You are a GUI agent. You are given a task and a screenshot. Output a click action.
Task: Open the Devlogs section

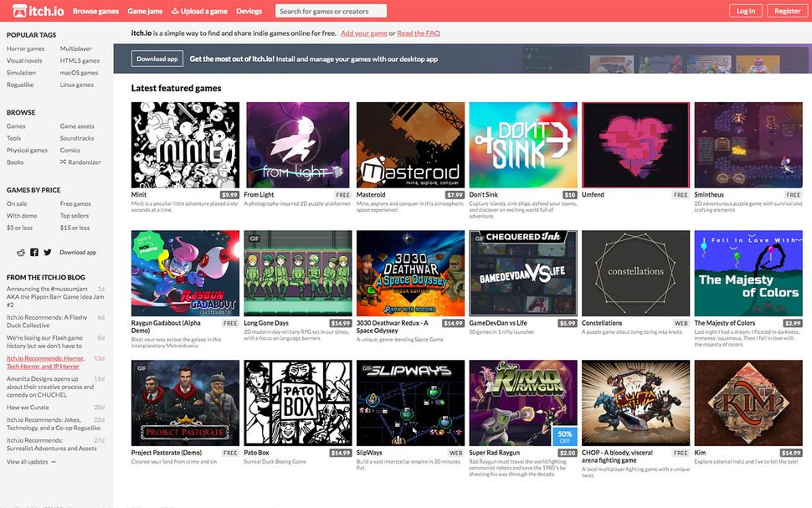coord(249,11)
